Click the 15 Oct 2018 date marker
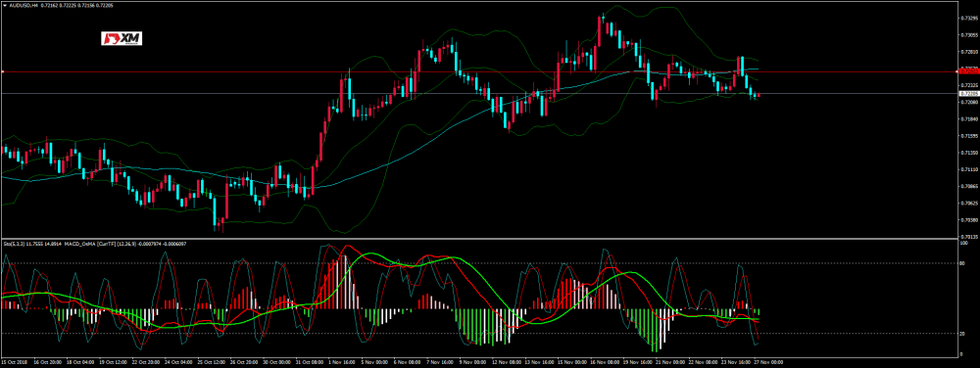The image size is (980, 368). click(14, 361)
